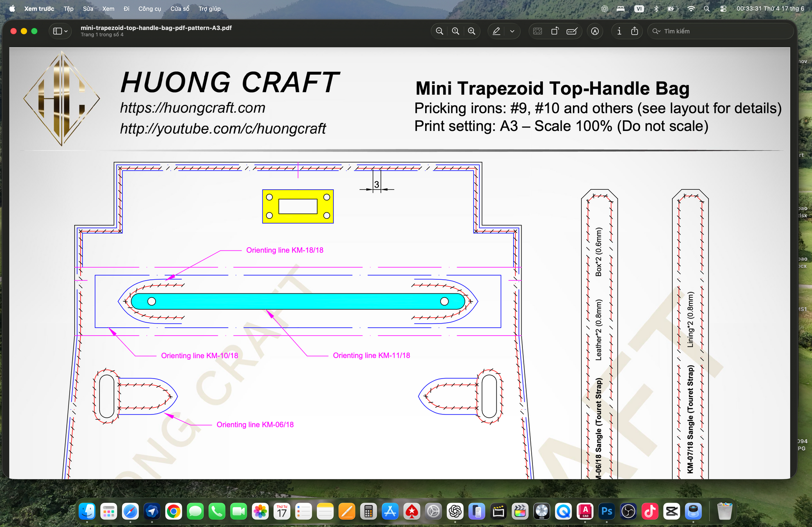
Task: Launch Photoshop from the Dock
Action: [x=607, y=511]
